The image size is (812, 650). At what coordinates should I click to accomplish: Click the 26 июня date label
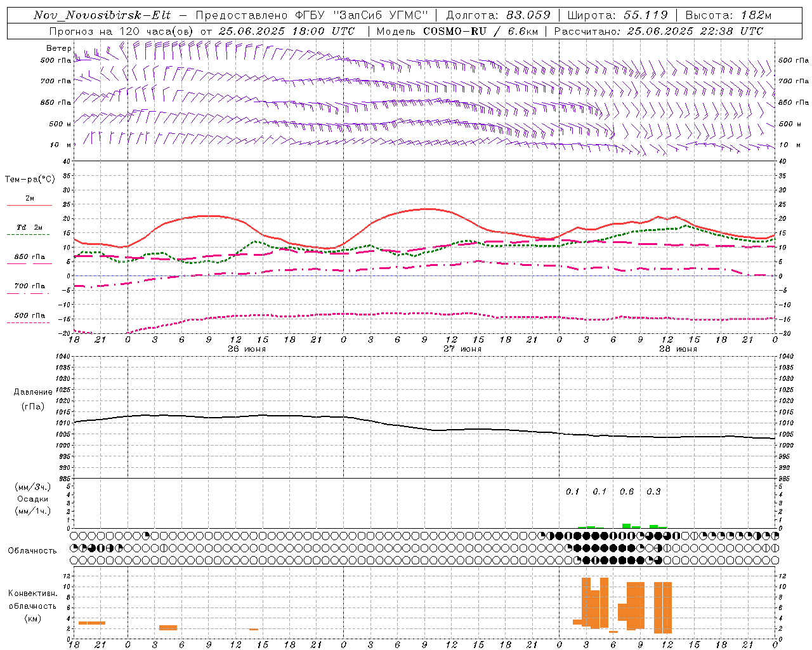tap(246, 349)
